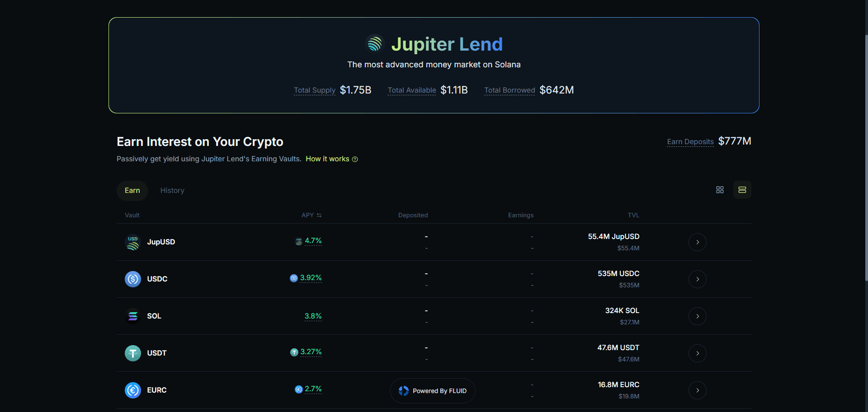This screenshot has width=868, height=412.
Task: Click the 324K SOL TVL value
Action: coord(622,311)
